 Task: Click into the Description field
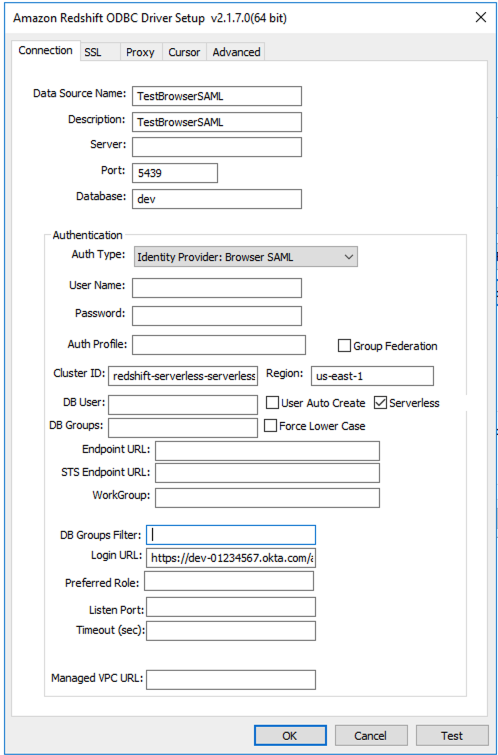(217, 122)
